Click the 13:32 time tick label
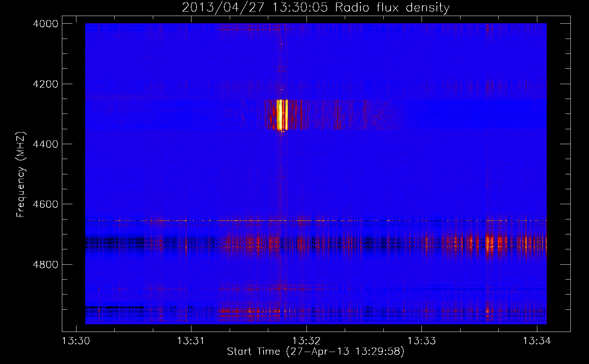Screen dimensions: 589x364 [x=307, y=341]
